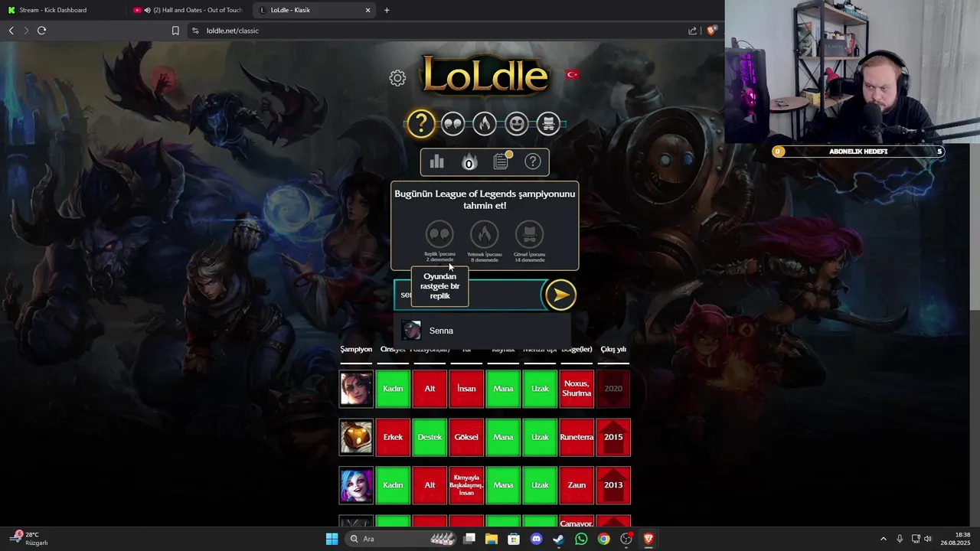Click the 2015 release year cell
Screen dimensions: 980x551
(x=613, y=437)
